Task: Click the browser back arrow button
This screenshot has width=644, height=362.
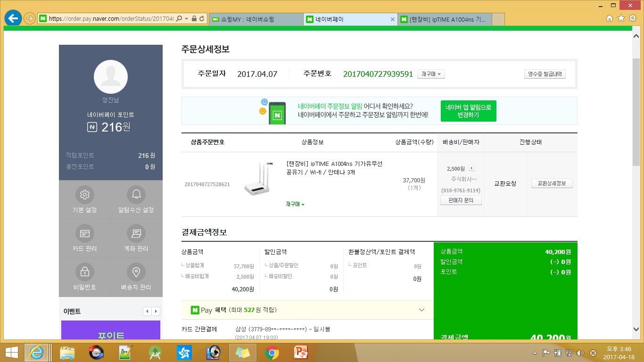Action: [x=12, y=18]
